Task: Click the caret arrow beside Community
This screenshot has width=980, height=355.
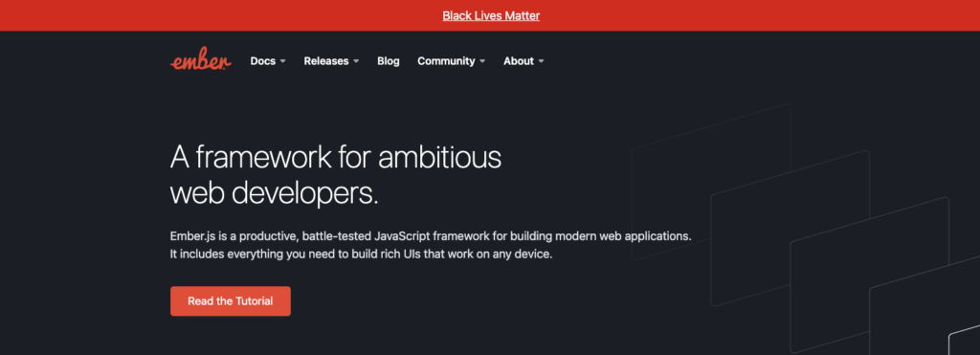Action: tap(482, 61)
